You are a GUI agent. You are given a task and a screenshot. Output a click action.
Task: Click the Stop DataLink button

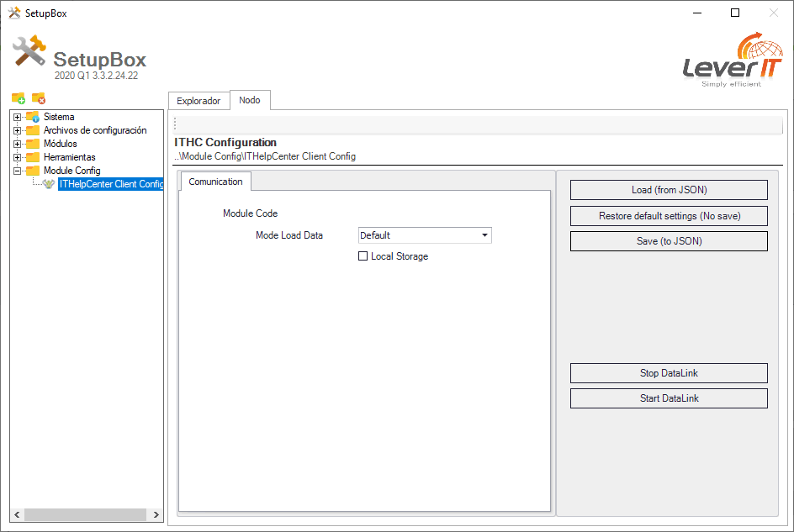pos(669,373)
